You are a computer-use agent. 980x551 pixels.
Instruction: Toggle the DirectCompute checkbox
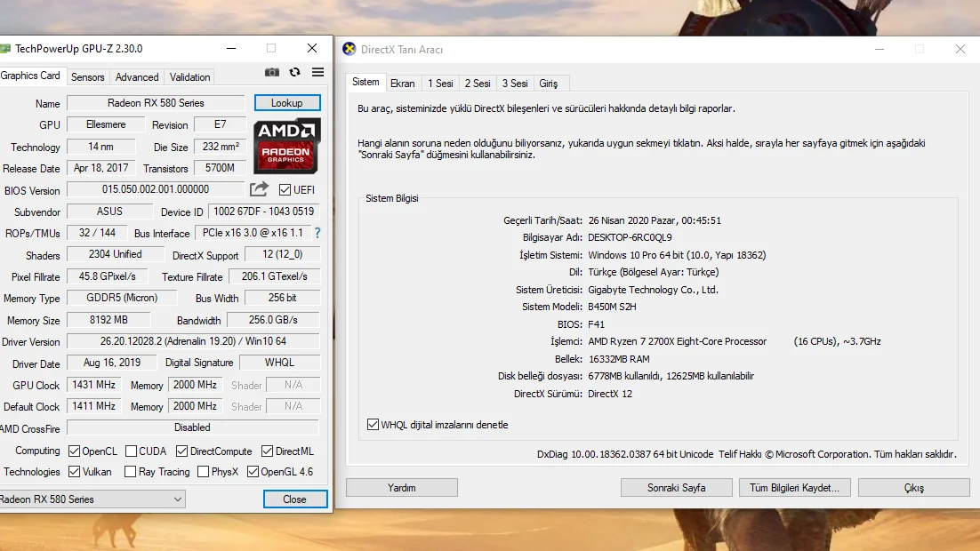(182, 451)
